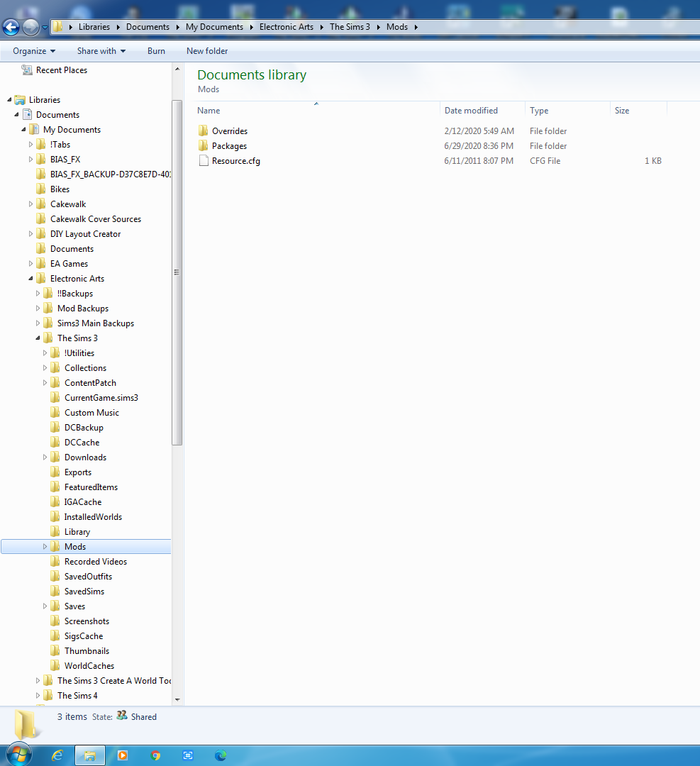Select Recorded Videos folder

point(96,562)
